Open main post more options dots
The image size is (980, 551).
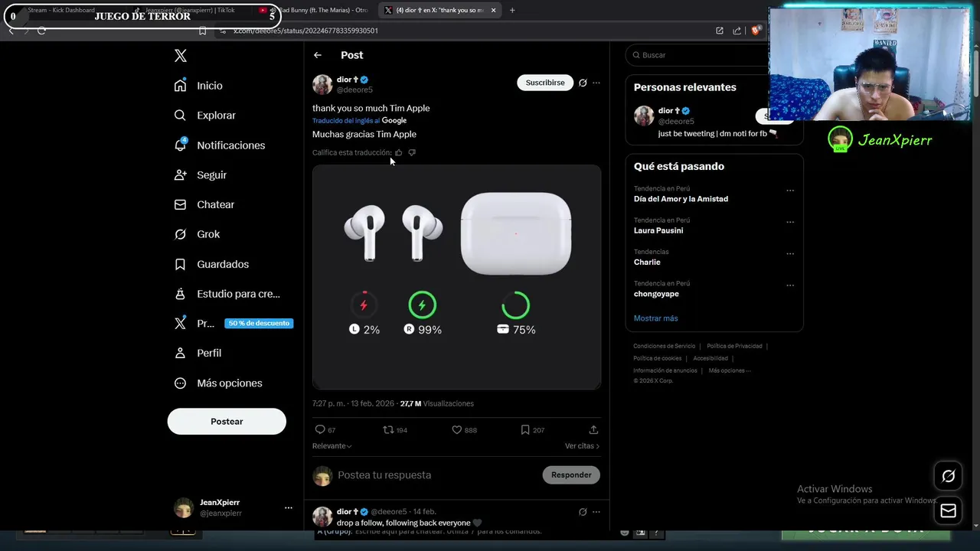(596, 83)
